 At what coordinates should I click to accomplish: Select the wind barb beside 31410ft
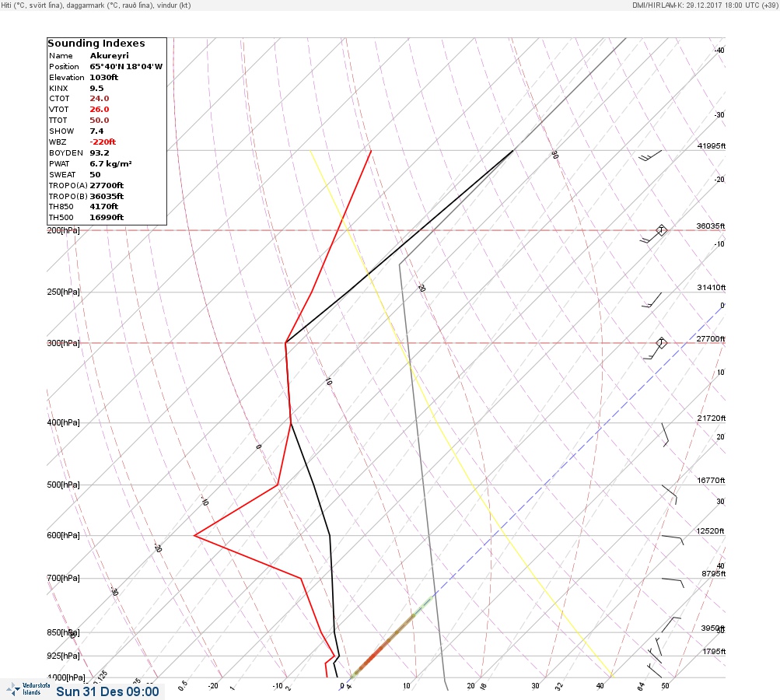[652, 300]
